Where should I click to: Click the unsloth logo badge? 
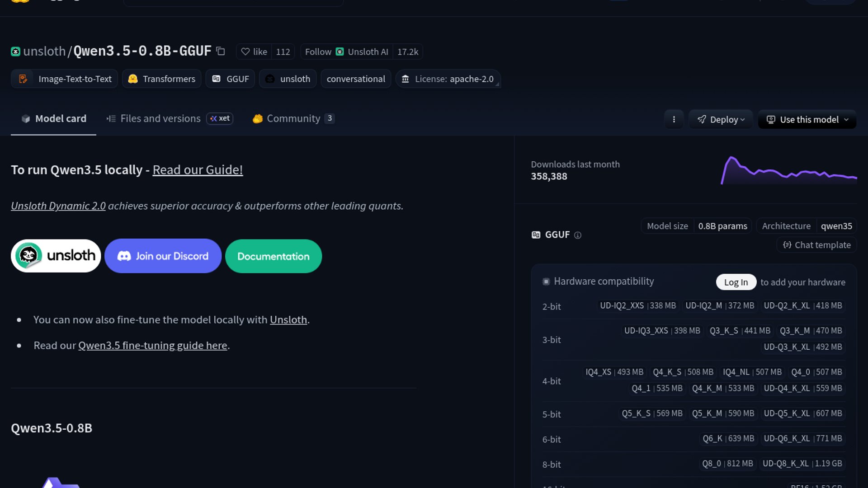56,256
